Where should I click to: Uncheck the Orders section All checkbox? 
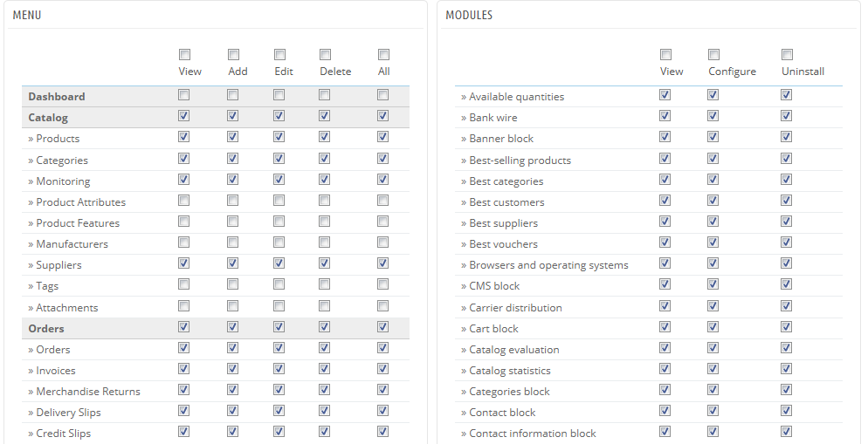pos(382,327)
